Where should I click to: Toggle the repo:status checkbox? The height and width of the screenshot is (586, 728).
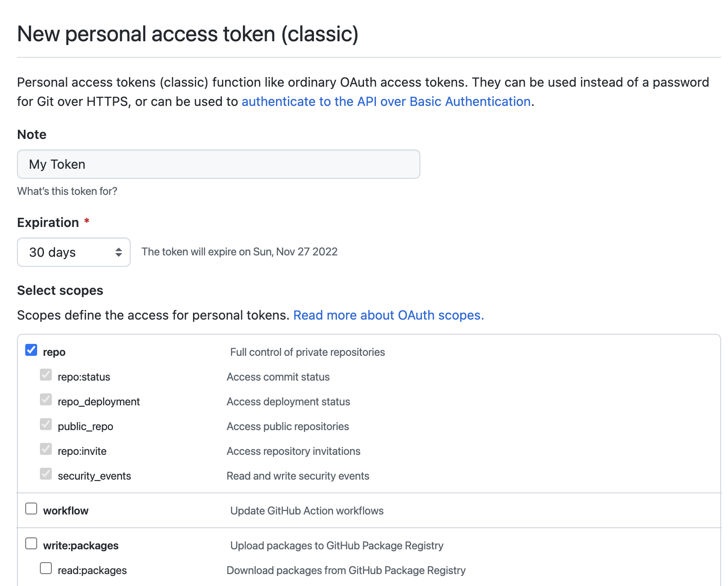(x=46, y=375)
